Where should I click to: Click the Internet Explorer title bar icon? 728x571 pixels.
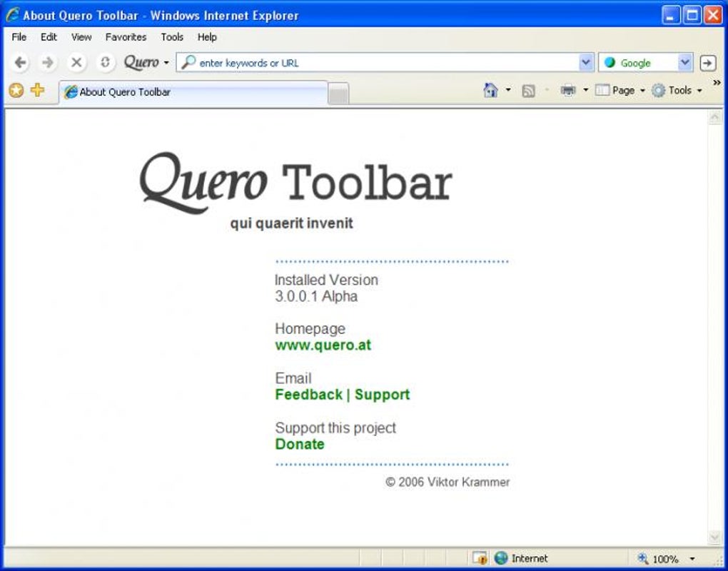coord(13,14)
